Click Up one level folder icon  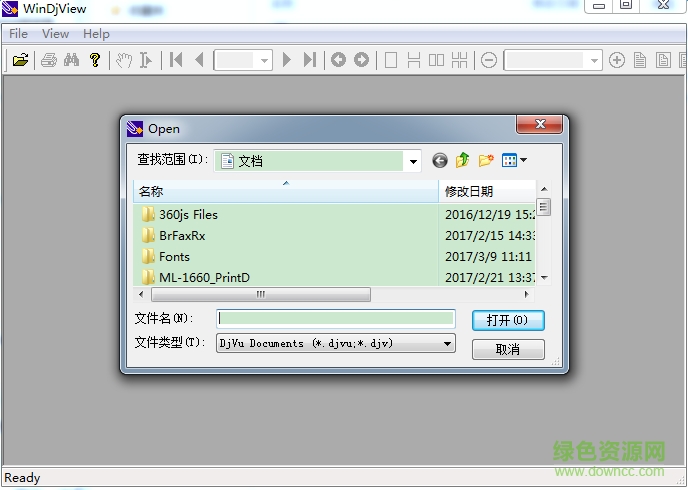[x=462, y=161]
